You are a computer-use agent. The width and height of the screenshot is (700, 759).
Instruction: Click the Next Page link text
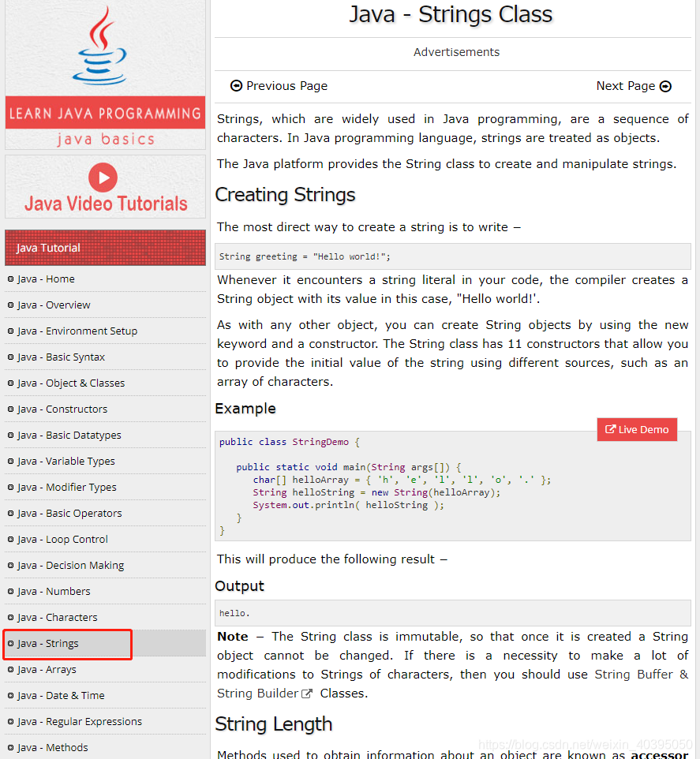click(x=626, y=86)
